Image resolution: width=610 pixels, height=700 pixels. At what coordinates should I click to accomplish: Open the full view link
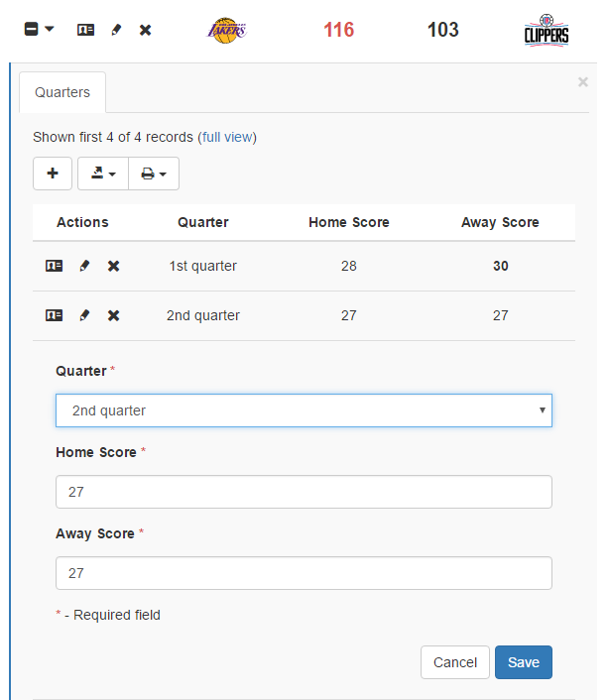(x=227, y=137)
